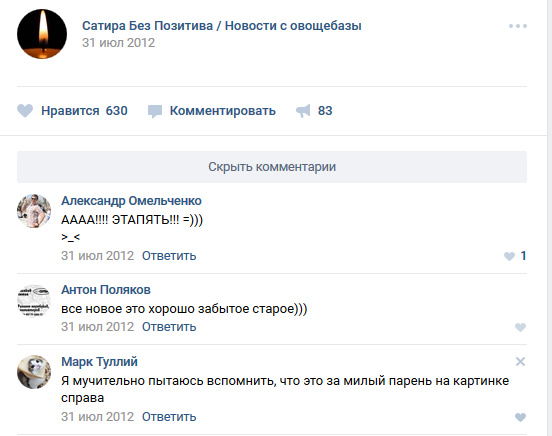Click the candle avatar of the community

pyautogui.click(x=42, y=34)
